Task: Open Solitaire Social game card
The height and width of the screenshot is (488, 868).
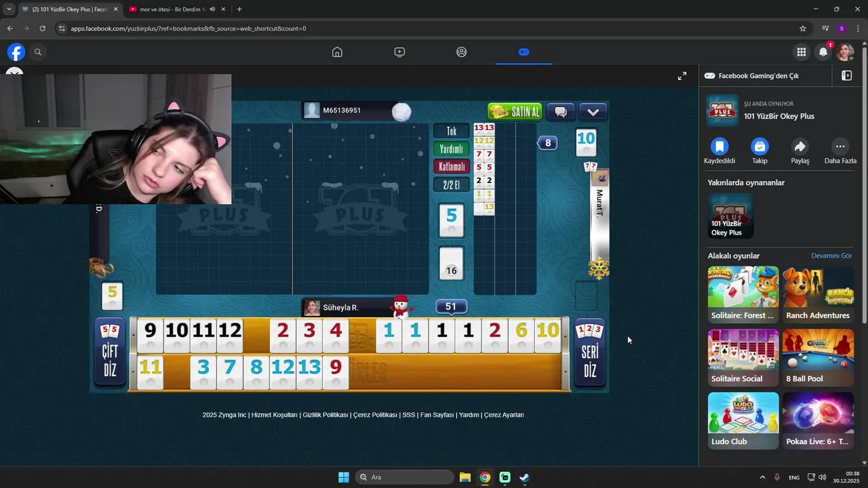Action: click(743, 357)
